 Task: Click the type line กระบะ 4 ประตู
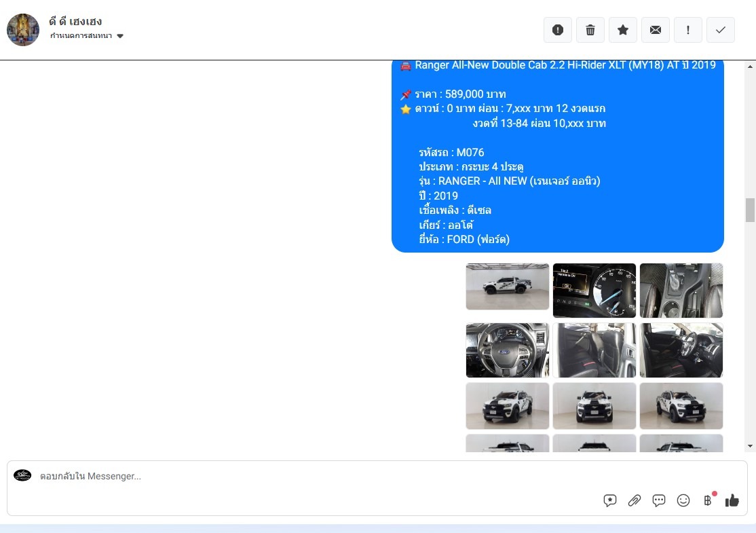click(471, 167)
